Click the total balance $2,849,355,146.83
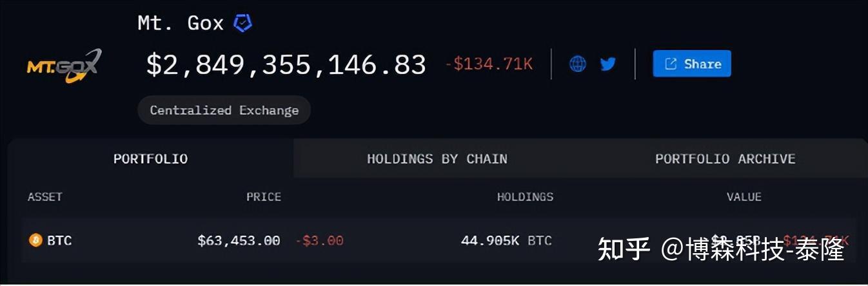Image resolution: width=868 pixels, height=286 pixels. [x=286, y=65]
